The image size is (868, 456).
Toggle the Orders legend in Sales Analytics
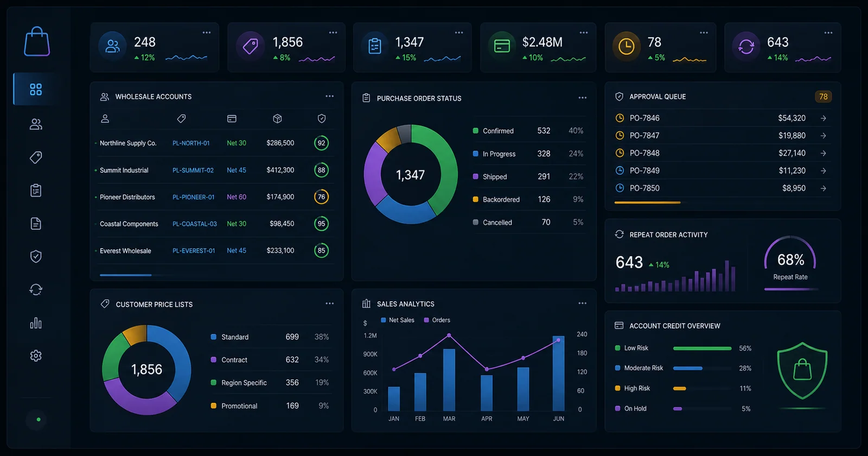tap(437, 320)
